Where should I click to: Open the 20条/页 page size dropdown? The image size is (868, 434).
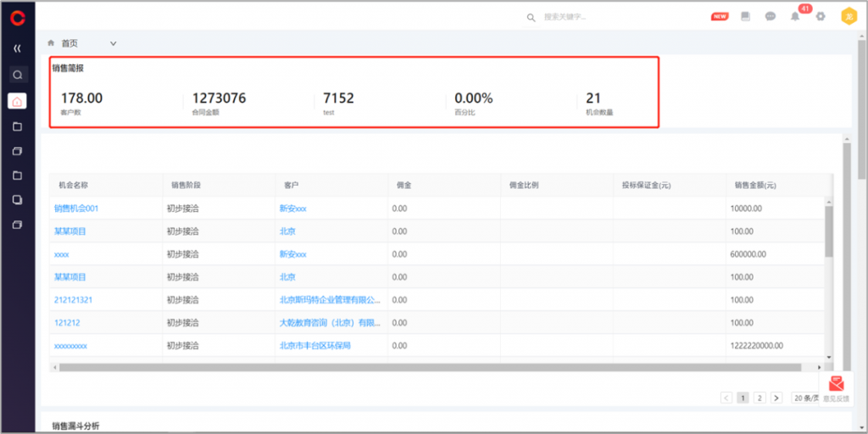point(806,398)
